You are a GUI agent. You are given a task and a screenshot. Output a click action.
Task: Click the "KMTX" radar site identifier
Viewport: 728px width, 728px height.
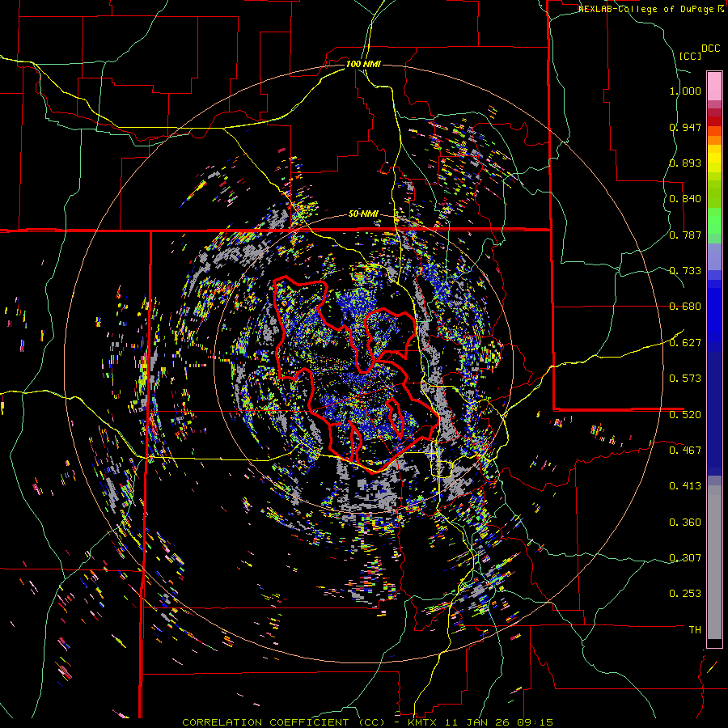(x=422, y=722)
